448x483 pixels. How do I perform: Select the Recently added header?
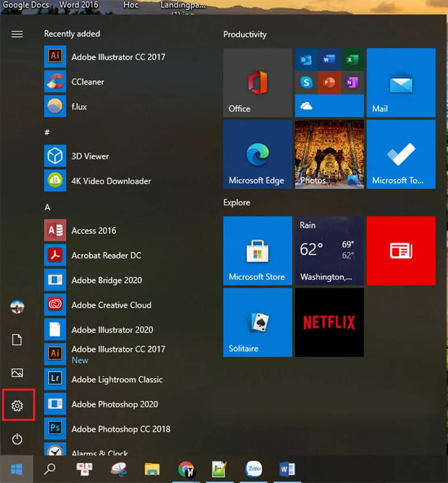pyautogui.click(x=72, y=34)
